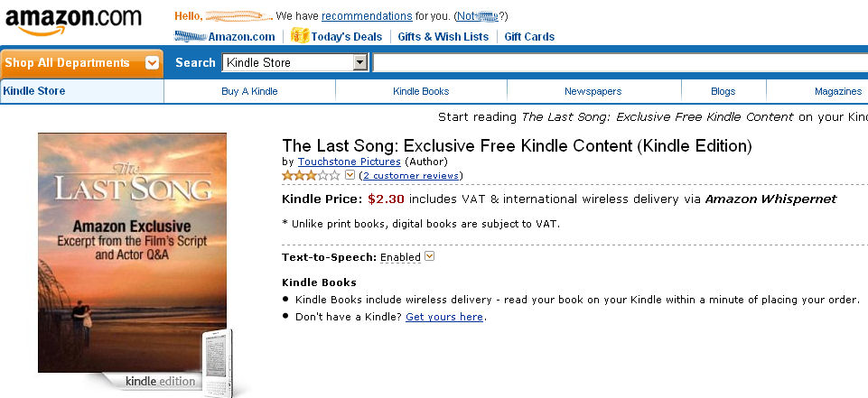Go to the Kindle Books section
Screen dimensions: 868x398
pos(421,91)
